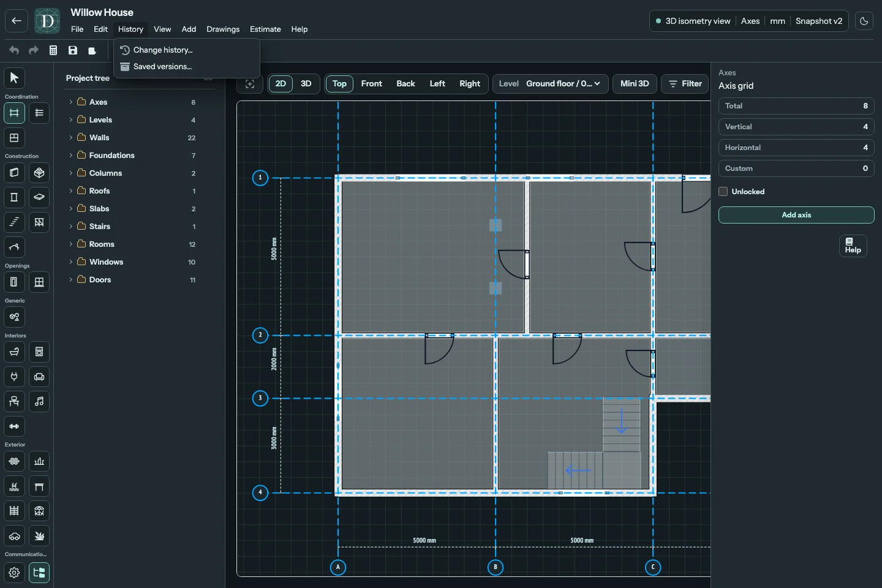The image size is (882, 588).
Task: Open the Estimate menu
Action: coord(265,29)
